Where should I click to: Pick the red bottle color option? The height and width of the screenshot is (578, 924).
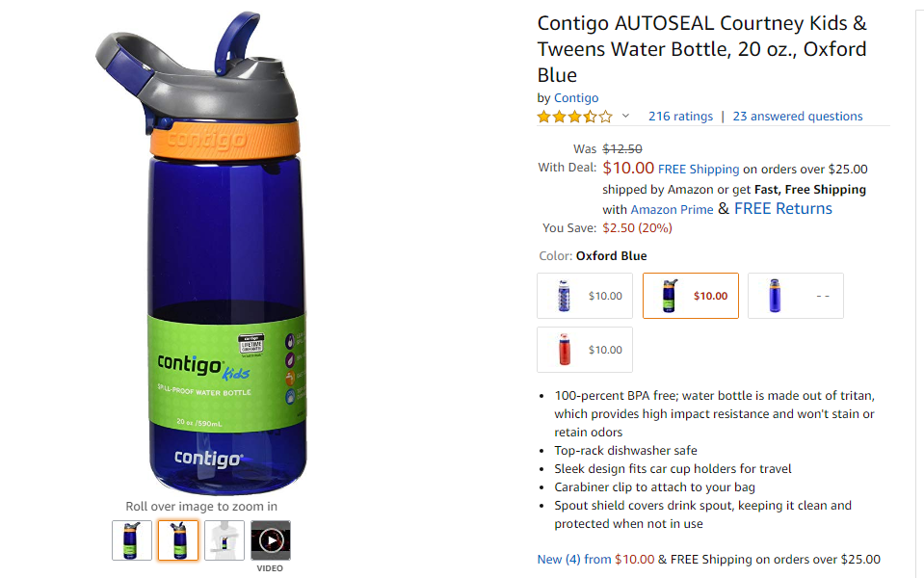click(x=585, y=350)
